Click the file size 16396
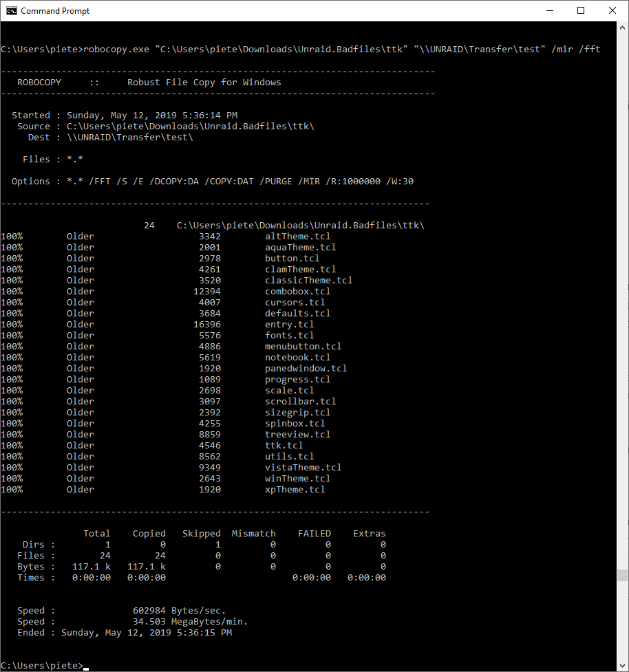 [207, 325]
